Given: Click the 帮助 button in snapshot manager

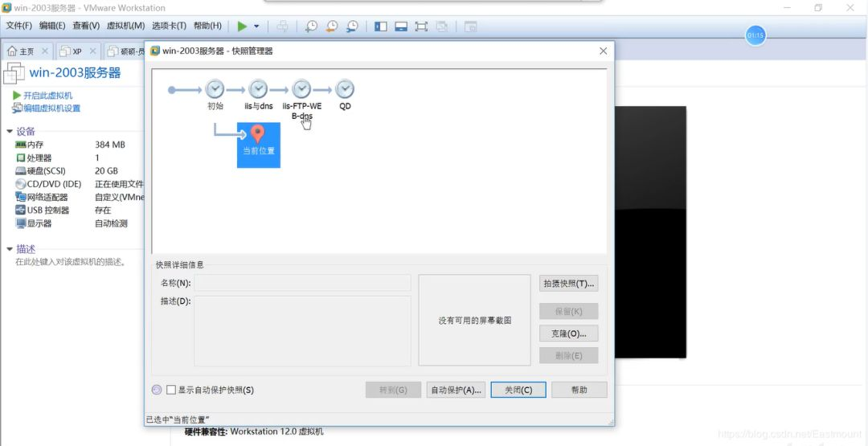Looking at the screenshot, I should click(579, 390).
